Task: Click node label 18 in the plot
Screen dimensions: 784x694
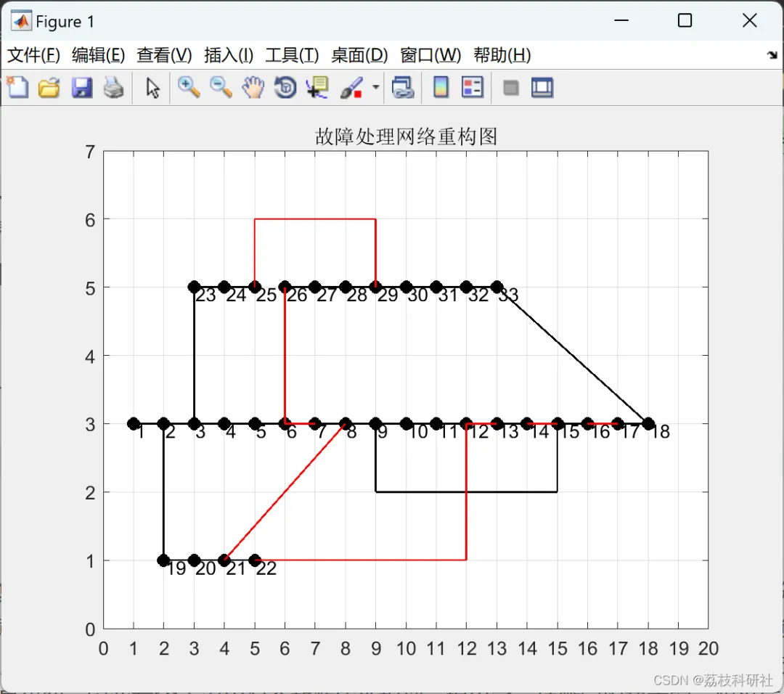Action: coord(660,431)
